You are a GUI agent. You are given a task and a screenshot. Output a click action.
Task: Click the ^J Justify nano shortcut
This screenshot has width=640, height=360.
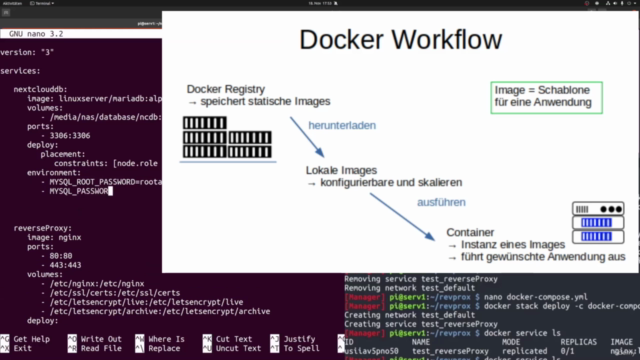(293, 339)
